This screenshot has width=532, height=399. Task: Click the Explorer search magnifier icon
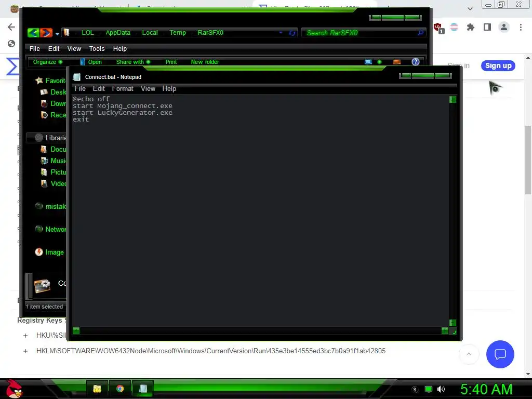[420, 33]
